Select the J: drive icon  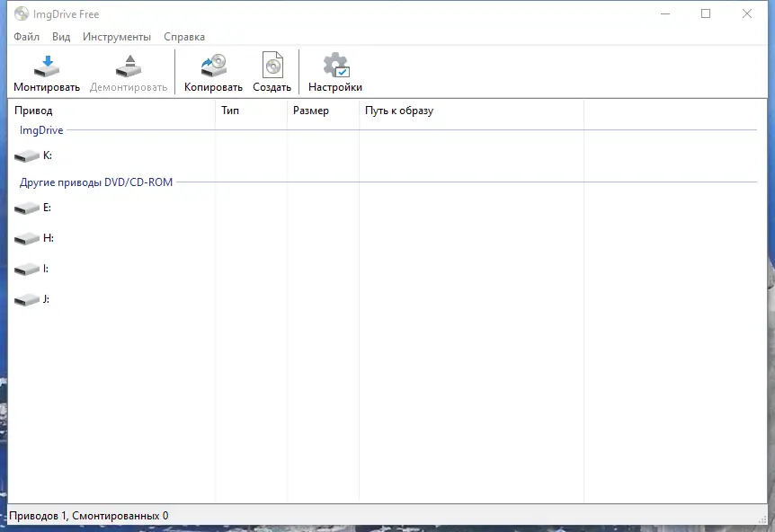(x=27, y=300)
